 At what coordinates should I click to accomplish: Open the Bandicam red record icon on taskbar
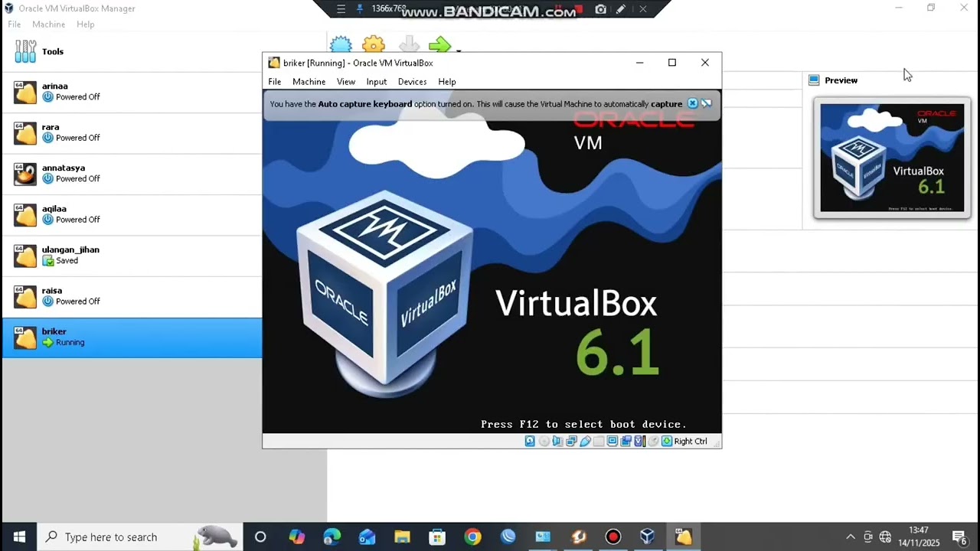tap(612, 536)
